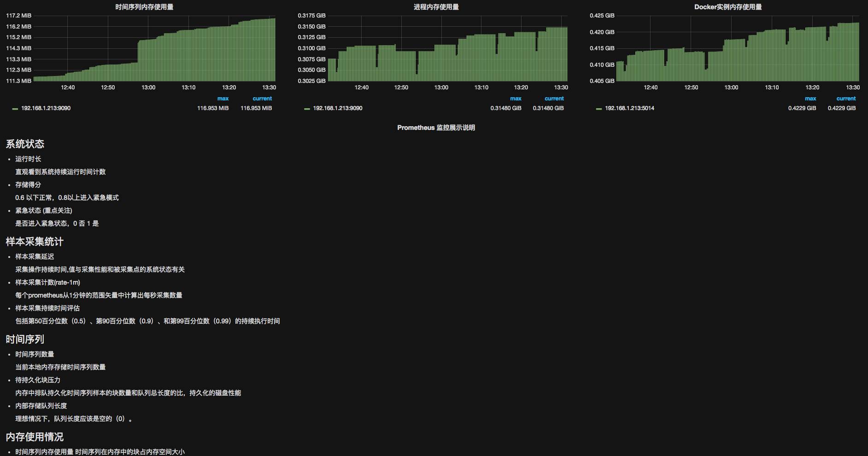Sort by max in 时间序列内存使用量 legend
The width and height of the screenshot is (868, 456).
pyautogui.click(x=223, y=99)
